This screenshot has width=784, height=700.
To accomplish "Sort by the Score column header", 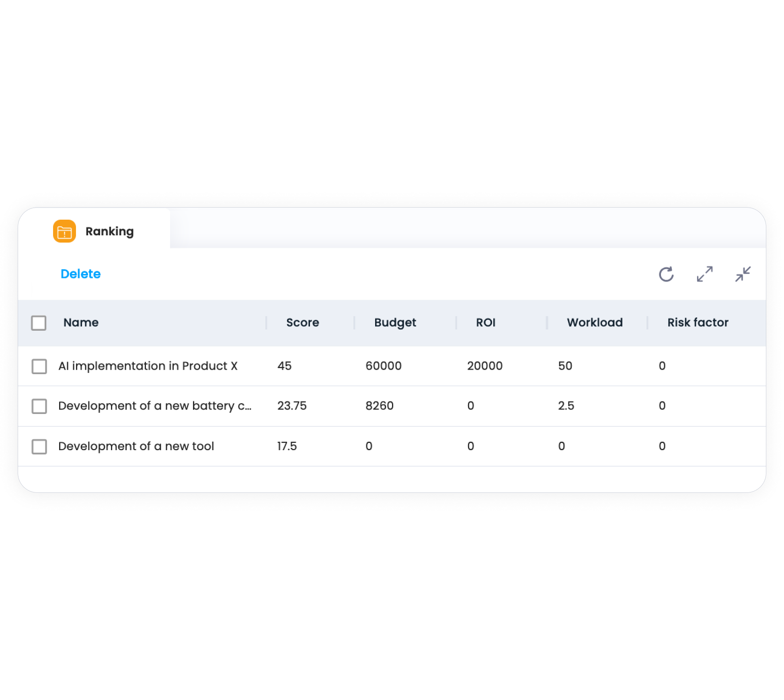I will pos(302,323).
